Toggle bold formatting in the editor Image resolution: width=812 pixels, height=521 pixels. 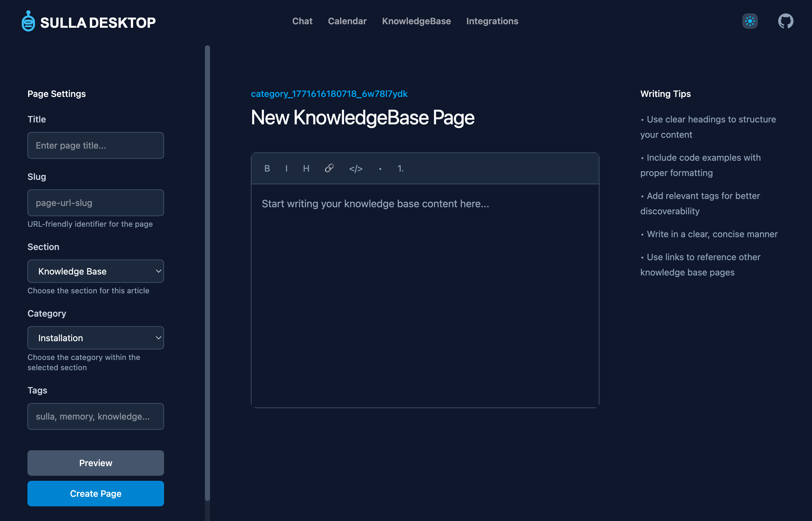(x=267, y=168)
